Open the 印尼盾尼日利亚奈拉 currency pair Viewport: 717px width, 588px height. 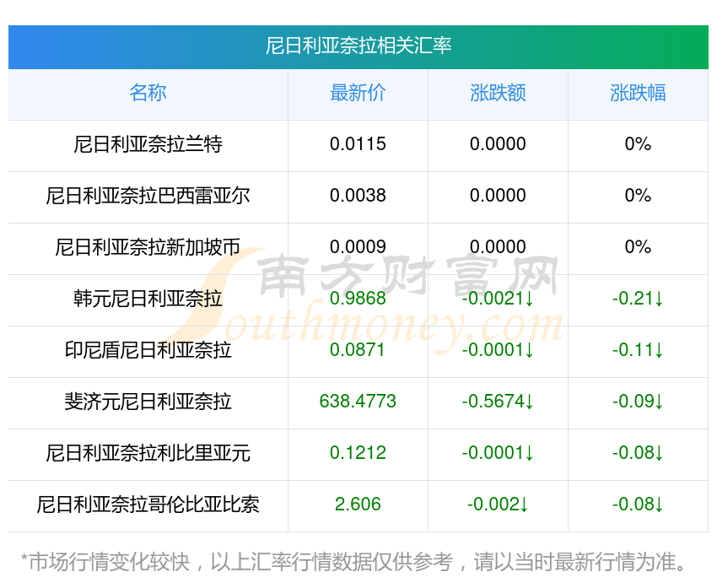[x=148, y=350]
